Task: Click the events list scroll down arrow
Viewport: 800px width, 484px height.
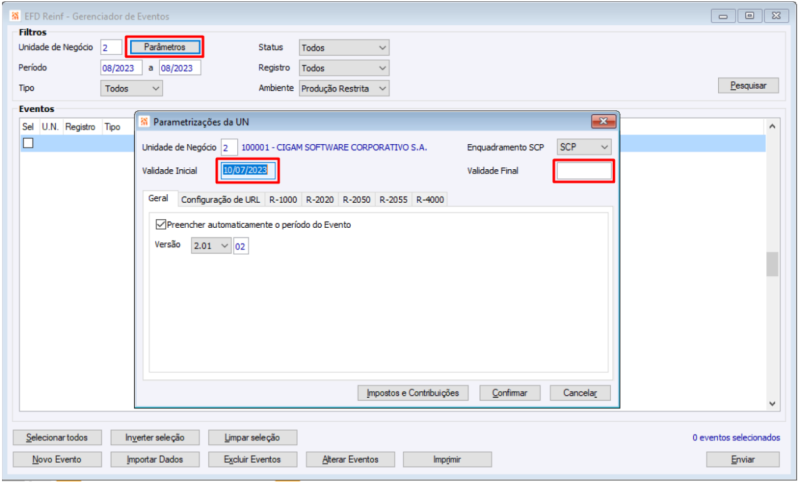Action: point(772,403)
